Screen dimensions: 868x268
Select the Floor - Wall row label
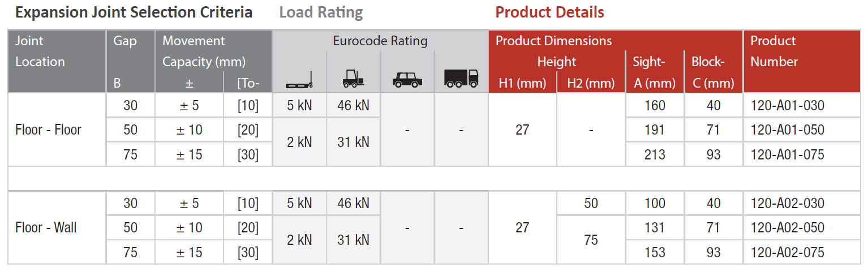click(46, 228)
